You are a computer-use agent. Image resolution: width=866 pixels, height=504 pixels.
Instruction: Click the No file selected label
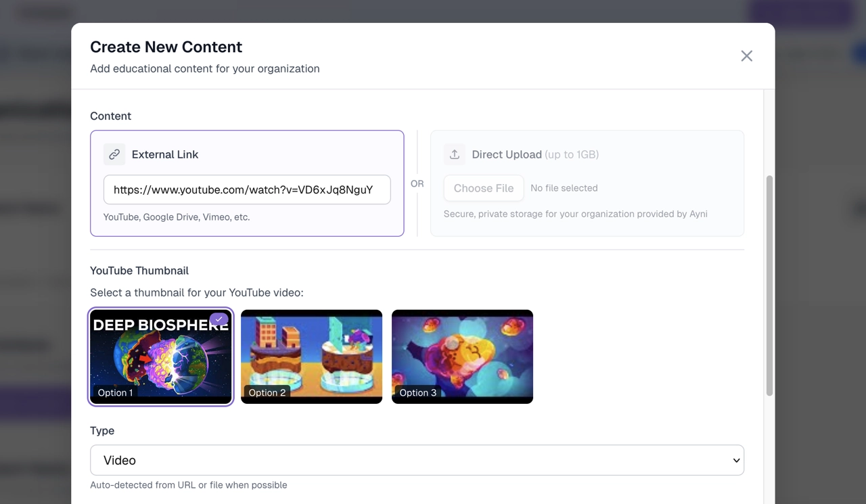[x=564, y=188]
